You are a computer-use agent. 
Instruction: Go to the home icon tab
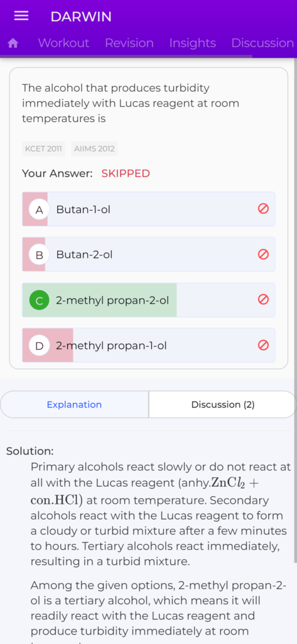(x=13, y=43)
